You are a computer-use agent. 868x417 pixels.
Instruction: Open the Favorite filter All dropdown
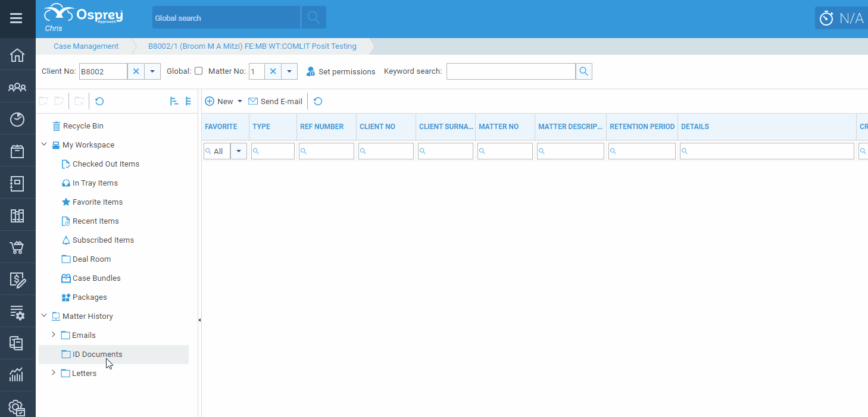[239, 151]
